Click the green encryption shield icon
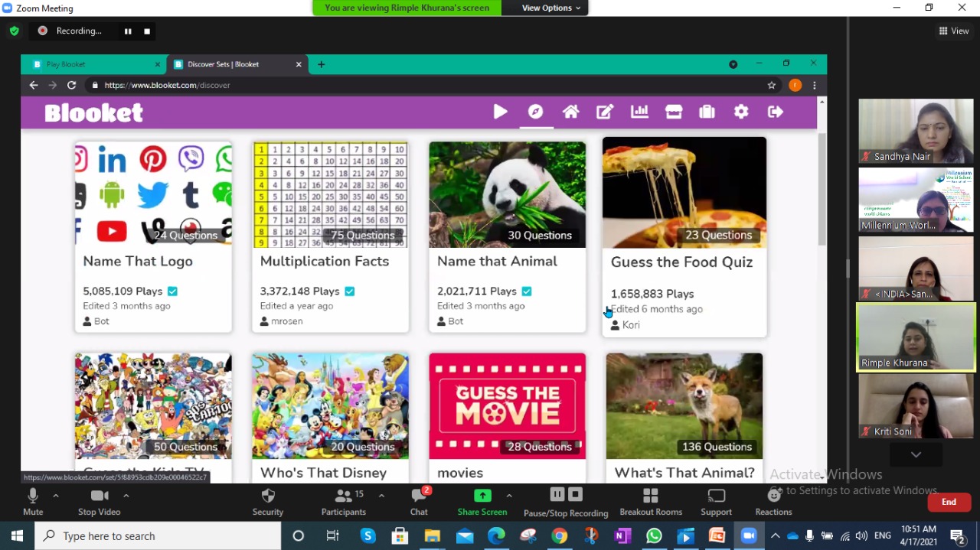The image size is (980, 550). pyautogui.click(x=15, y=31)
